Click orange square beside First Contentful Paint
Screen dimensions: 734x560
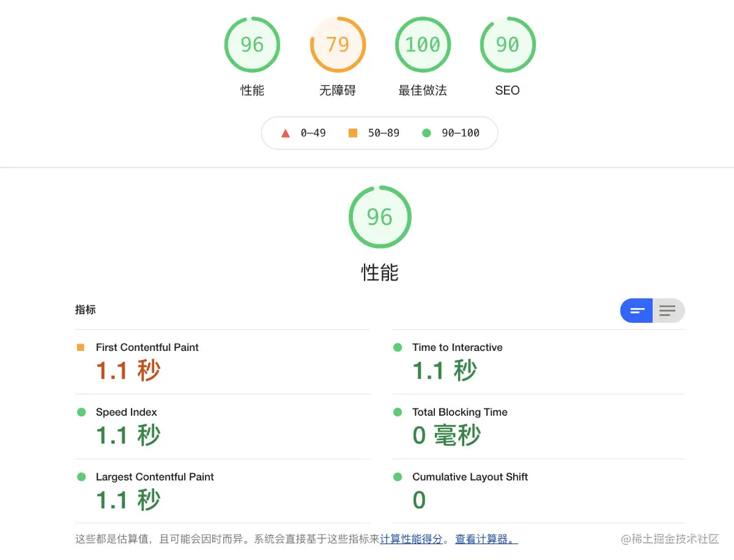point(81,347)
